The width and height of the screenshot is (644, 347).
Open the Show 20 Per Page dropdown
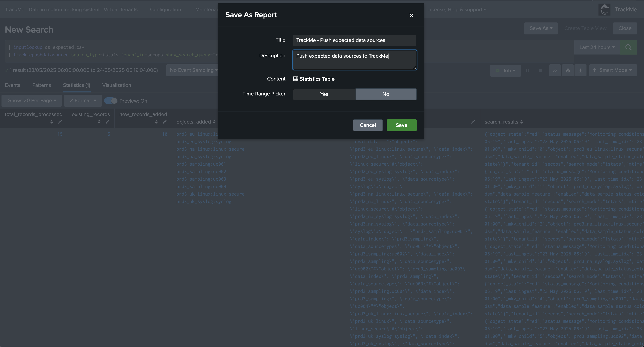tap(32, 101)
